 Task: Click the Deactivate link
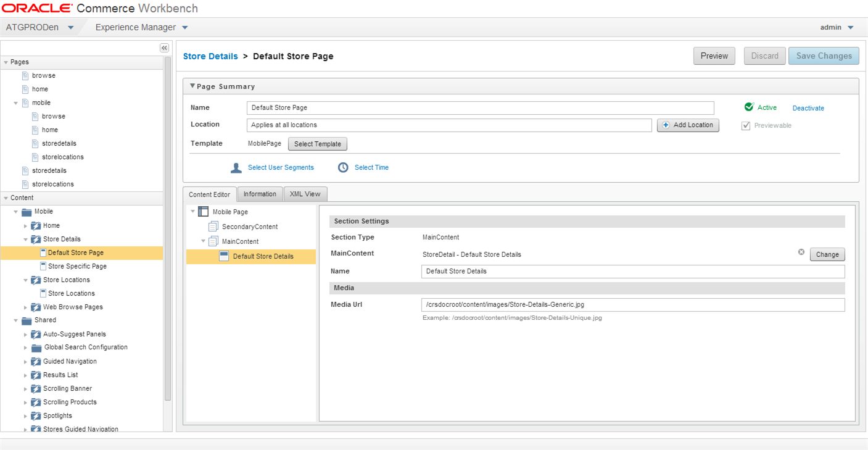click(808, 108)
